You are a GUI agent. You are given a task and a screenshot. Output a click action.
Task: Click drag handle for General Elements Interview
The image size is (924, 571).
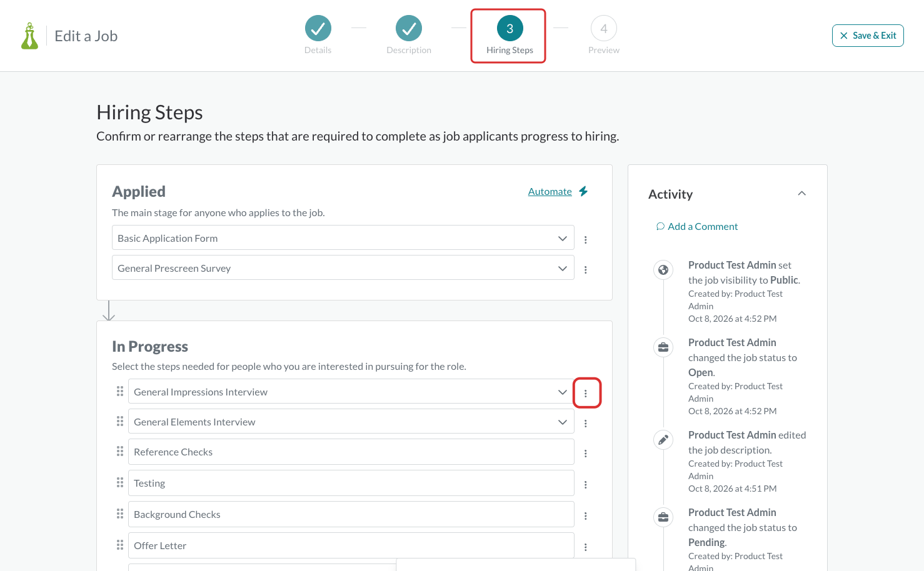(x=120, y=421)
